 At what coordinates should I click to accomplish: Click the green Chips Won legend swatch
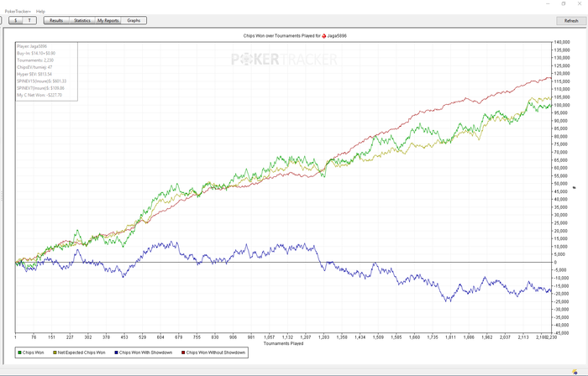[19, 352]
